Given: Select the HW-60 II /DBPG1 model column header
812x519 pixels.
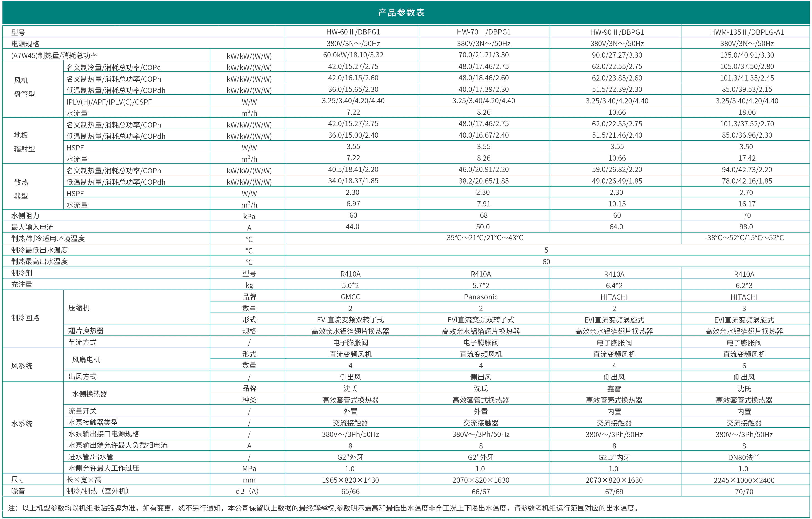Looking at the screenshot, I should point(353,32).
